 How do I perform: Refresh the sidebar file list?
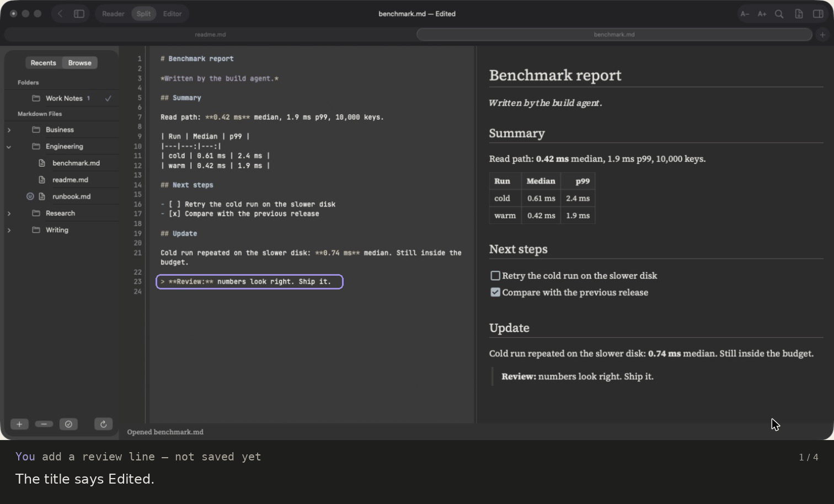pos(103,424)
